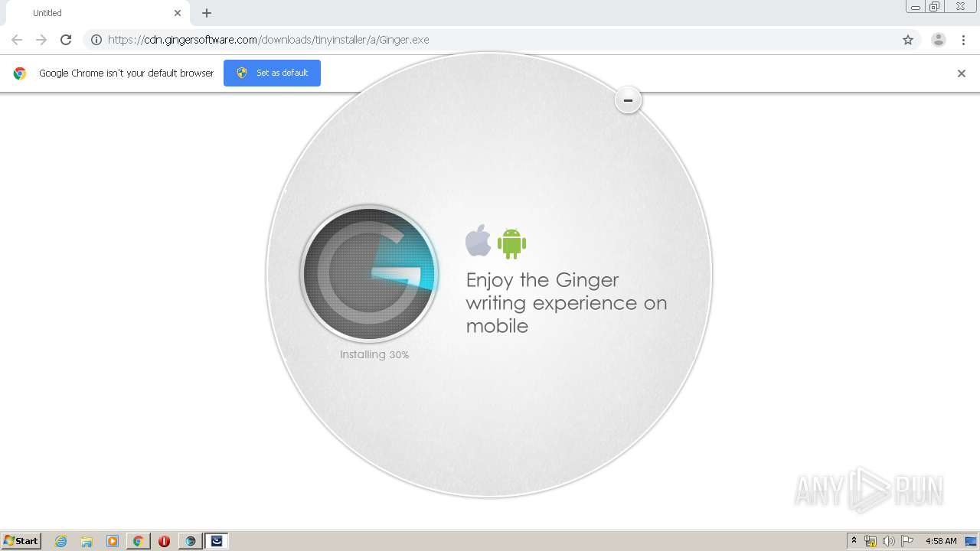Open Windows Media Player taskbar icon

(113, 541)
